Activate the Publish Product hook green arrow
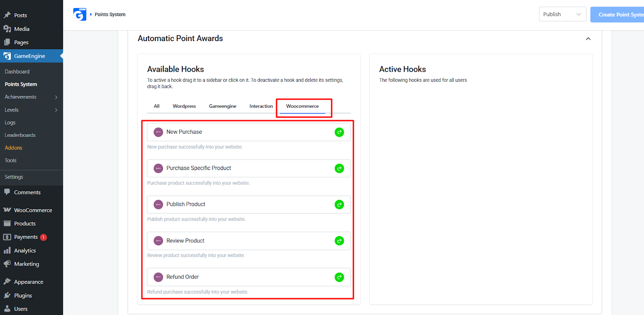This screenshot has height=315, width=644. click(x=339, y=205)
